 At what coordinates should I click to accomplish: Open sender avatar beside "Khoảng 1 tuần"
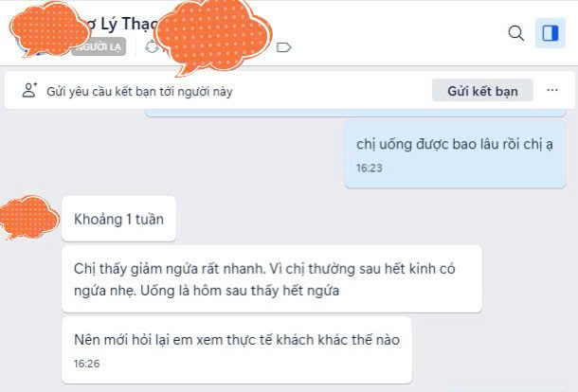(x=29, y=218)
